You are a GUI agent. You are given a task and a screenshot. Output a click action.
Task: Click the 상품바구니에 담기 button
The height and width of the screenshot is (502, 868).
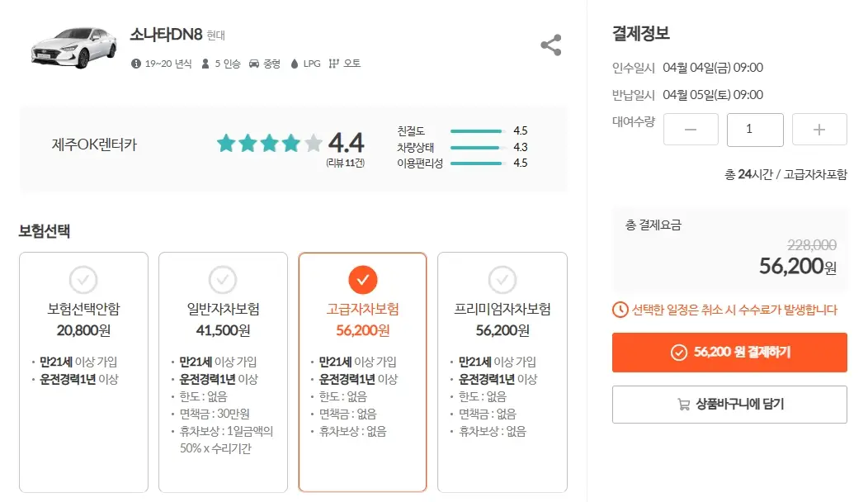(x=729, y=404)
